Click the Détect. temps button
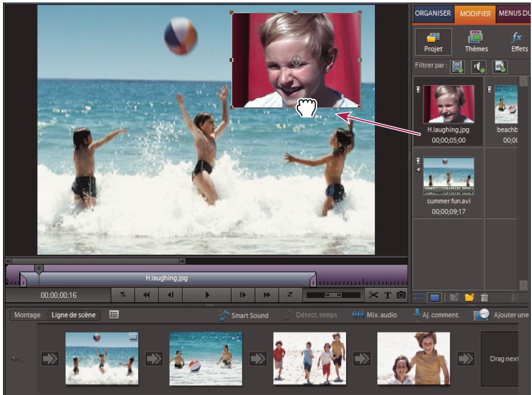Image resolution: width=532 pixels, height=395 pixels. pyautogui.click(x=311, y=315)
